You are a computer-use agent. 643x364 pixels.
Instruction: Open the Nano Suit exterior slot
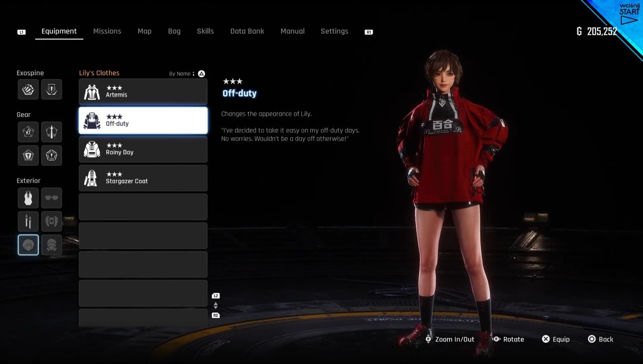[28, 198]
